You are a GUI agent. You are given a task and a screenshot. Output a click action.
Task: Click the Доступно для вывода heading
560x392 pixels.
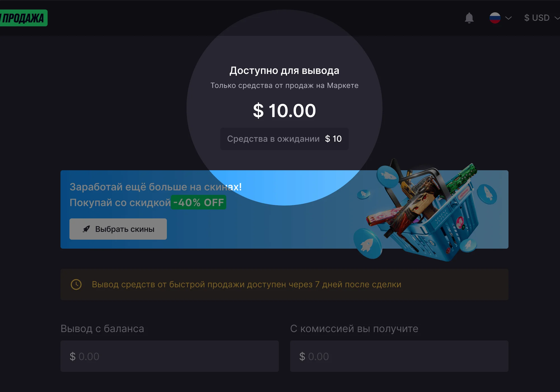tap(284, 71)
